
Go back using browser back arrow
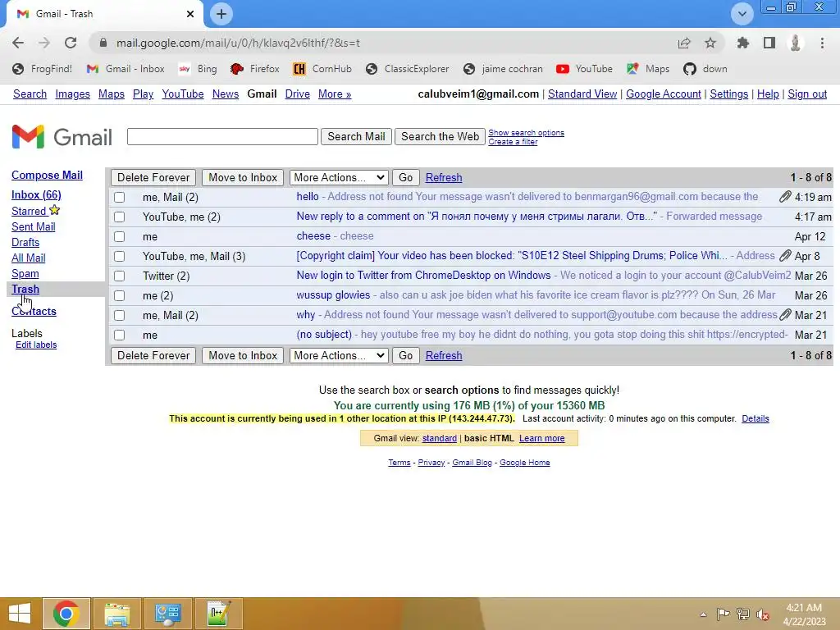tap(18, 43)
